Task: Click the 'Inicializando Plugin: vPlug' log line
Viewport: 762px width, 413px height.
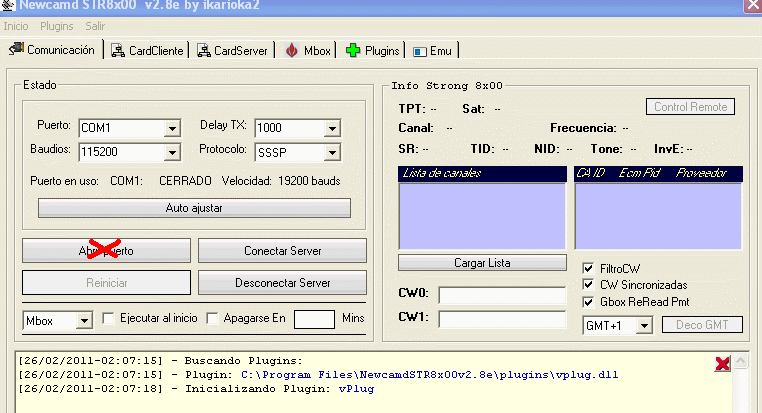Action: click(x=196, y=389)
